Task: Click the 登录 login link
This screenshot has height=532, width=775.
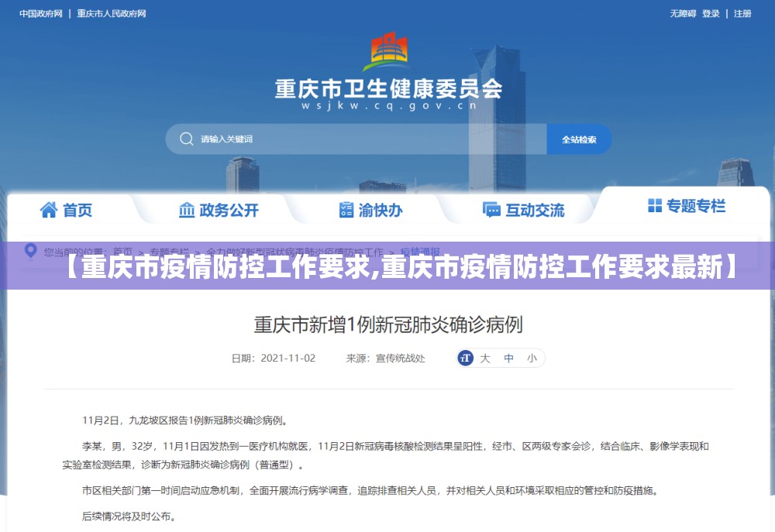Action: (x=711, y=14)
